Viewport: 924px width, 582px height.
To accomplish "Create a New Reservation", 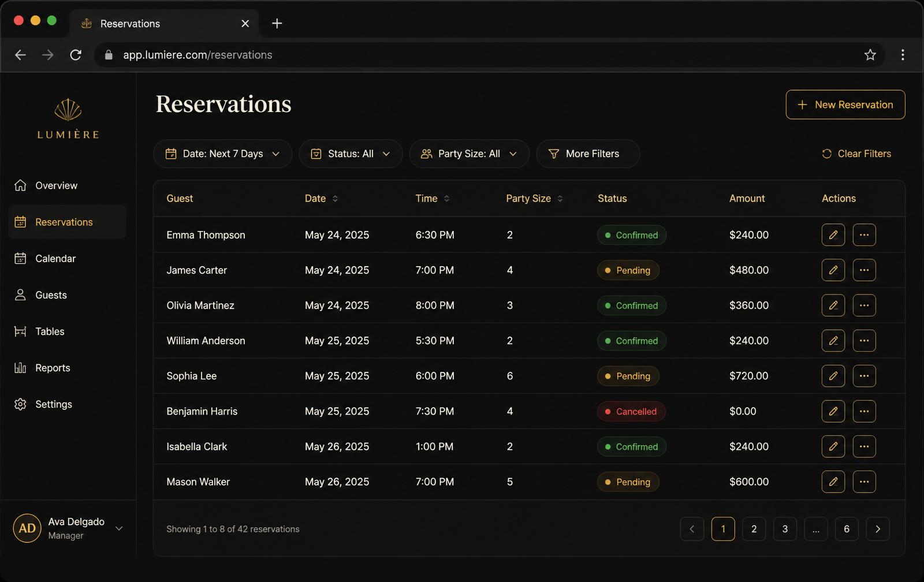I will pyautogui.click(x=845, y=105).
